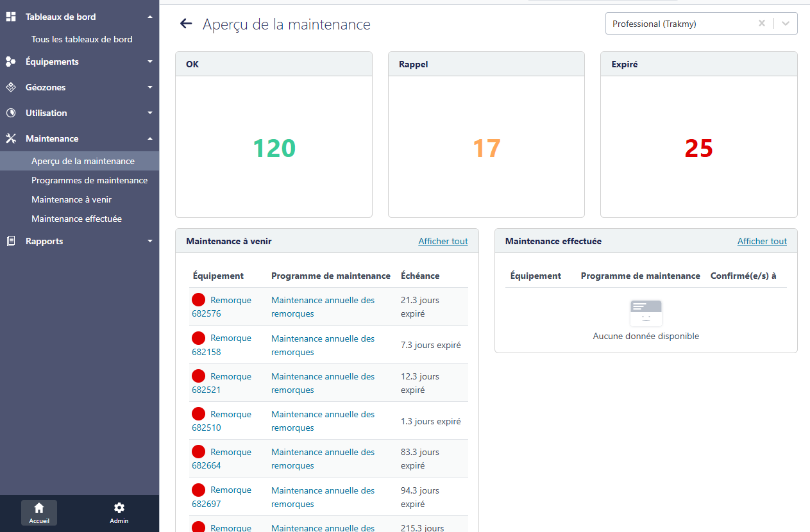Open maintenance program link for Remorque 682576
Screen dimensions: 810x532
coord(323,307)
